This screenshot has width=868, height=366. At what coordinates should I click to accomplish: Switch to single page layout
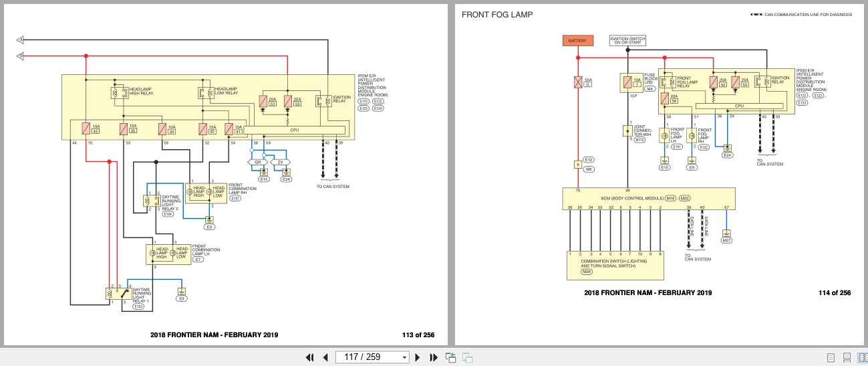[x=831, y=357]
